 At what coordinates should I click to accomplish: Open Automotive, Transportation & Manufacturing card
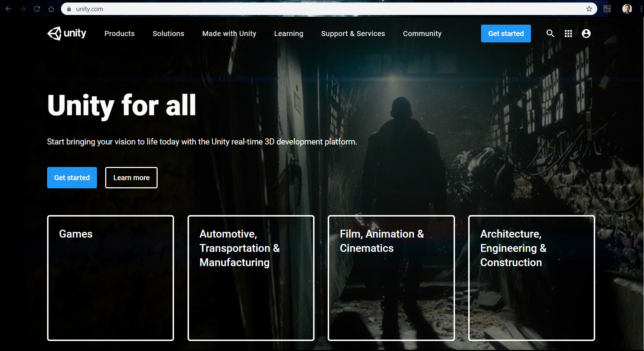(x=251, y=278)
